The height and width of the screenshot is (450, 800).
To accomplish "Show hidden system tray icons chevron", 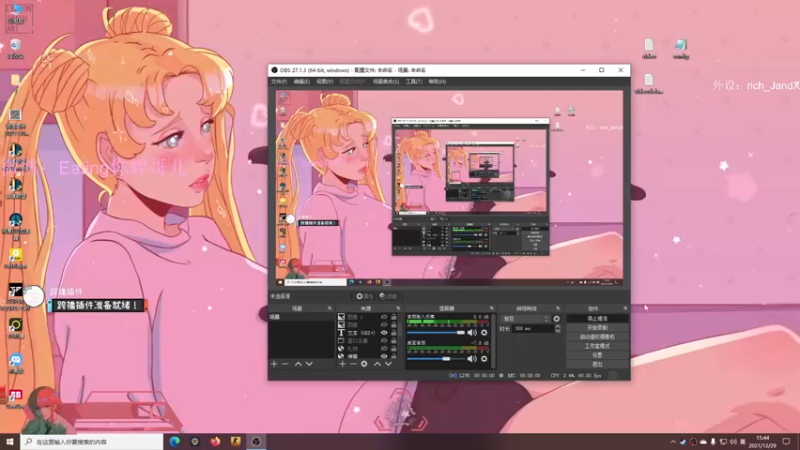I will [x=673, y=442].
